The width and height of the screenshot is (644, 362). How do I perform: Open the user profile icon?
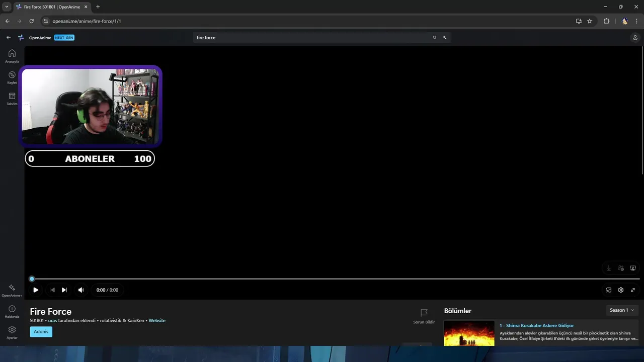635,38
